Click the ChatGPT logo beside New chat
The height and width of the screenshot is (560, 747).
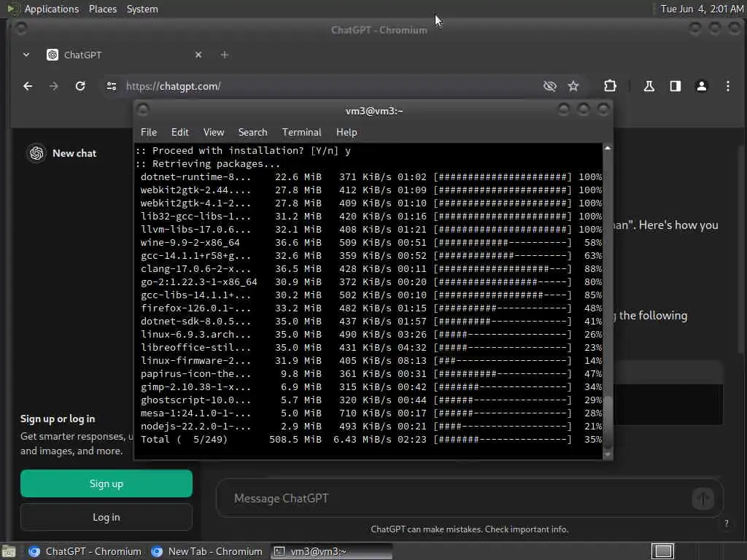[36, 153]
